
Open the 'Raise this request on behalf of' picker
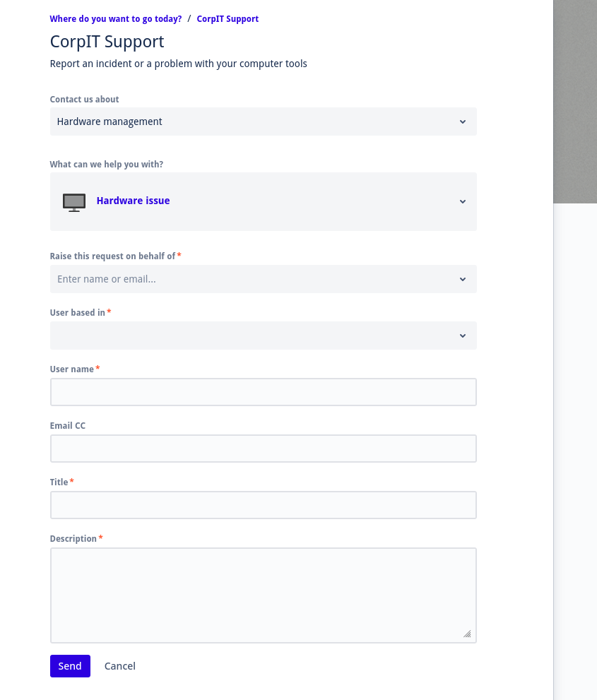coord(263,279)
